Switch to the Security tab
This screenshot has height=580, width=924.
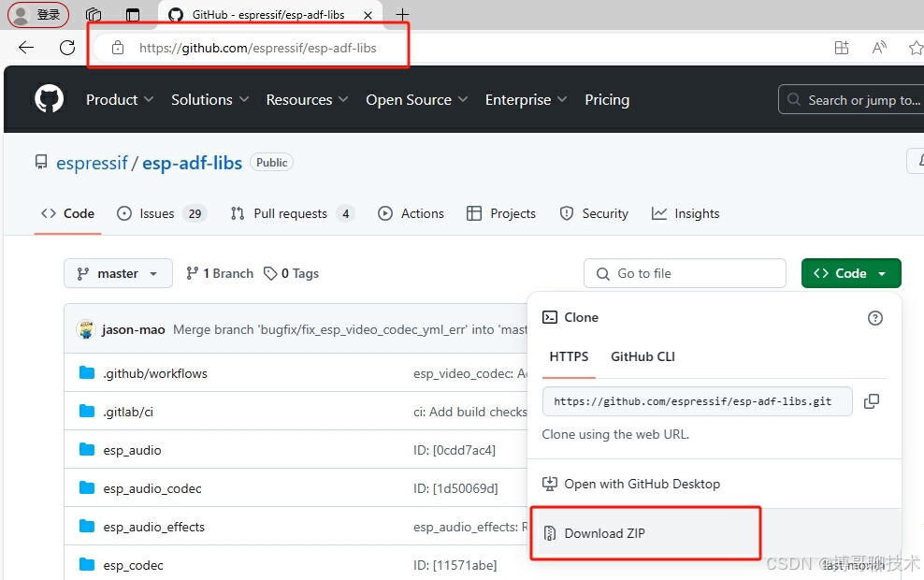[594, 213]
